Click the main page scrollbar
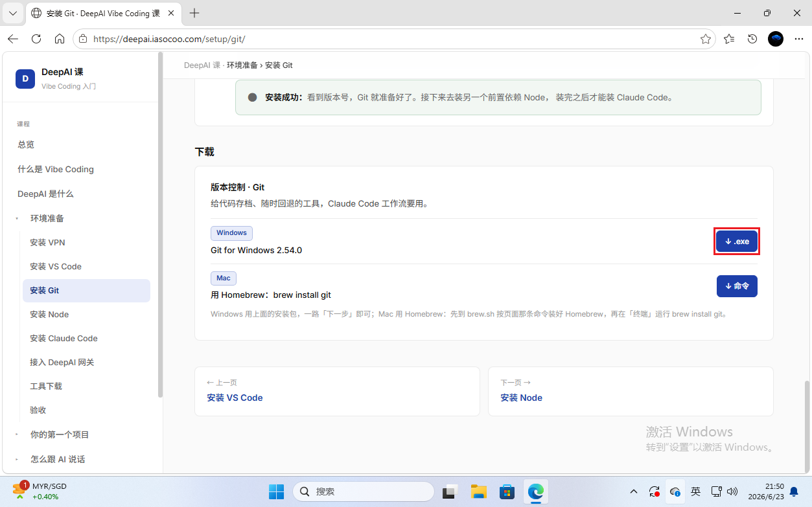This screenshot has height=507, width=812. click(x=807, y=427)
